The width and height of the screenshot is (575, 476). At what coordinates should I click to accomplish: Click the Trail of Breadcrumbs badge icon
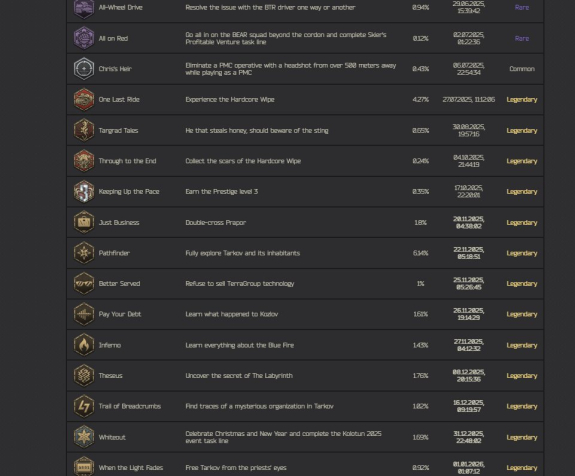click(84, 406)
